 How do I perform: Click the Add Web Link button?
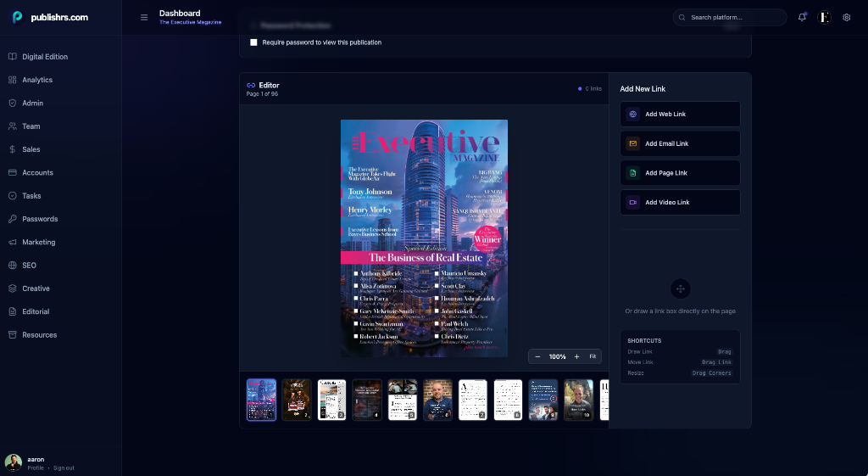[x=680, y=115]
